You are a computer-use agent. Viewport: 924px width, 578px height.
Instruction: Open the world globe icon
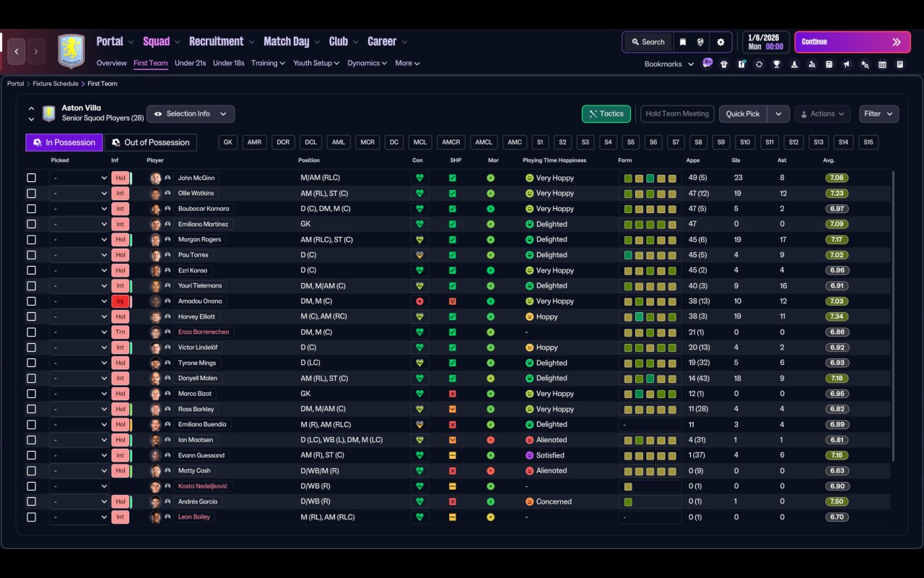click(x=700, y=42)
